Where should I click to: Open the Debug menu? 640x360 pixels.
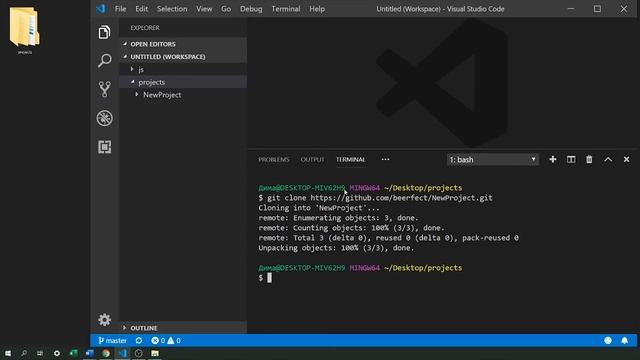tap(251, 9)
